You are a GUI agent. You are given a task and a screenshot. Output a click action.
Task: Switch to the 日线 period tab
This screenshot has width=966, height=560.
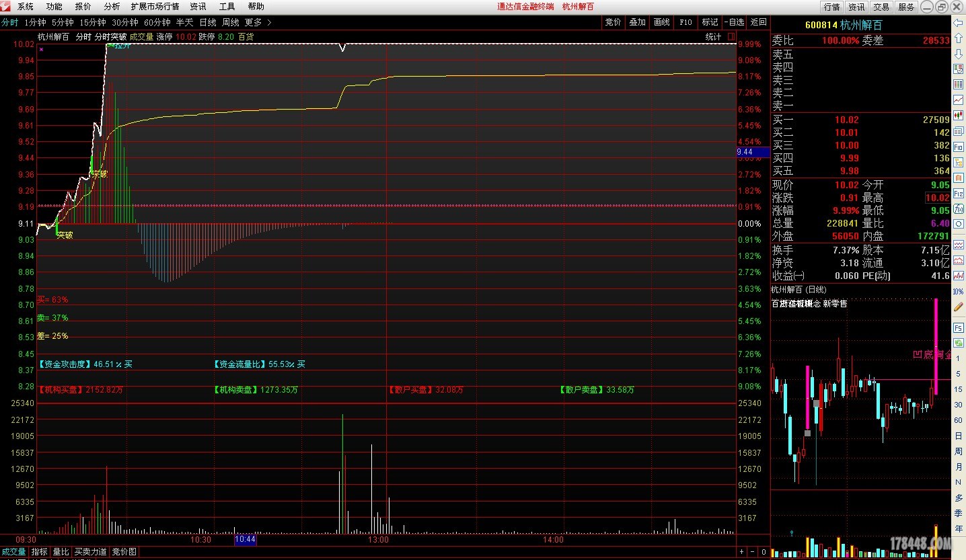tap(208, 22)
